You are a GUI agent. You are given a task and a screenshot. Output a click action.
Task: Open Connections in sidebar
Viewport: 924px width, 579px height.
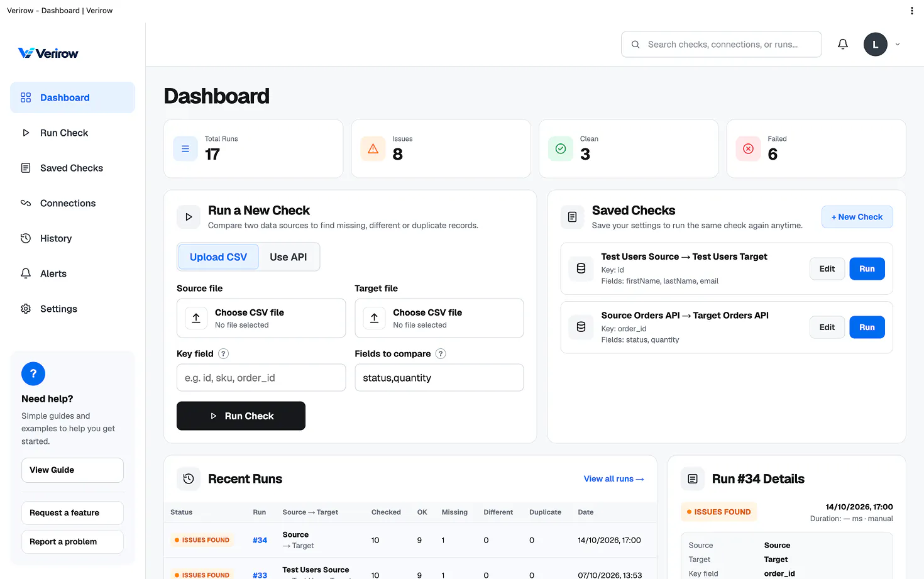coord(72,203)
